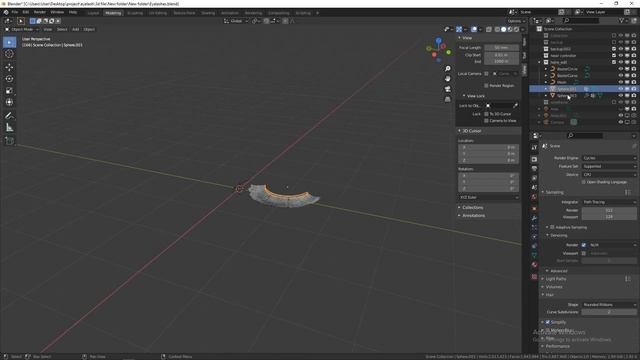
Task: Expand the Light Paths section
Action: click(x=556, y=279)
